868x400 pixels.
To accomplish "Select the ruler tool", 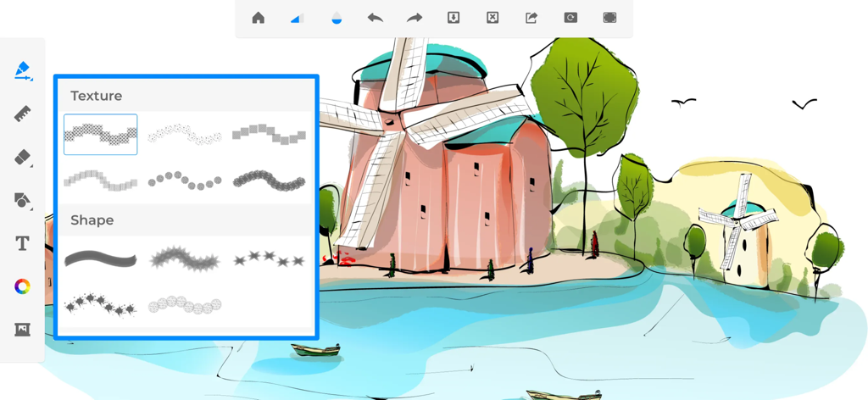I will pos(22,114).
